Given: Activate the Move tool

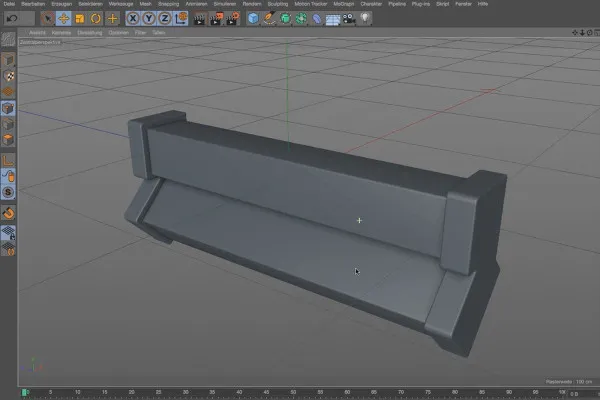Looking at the screenshot, I should 64,18.
